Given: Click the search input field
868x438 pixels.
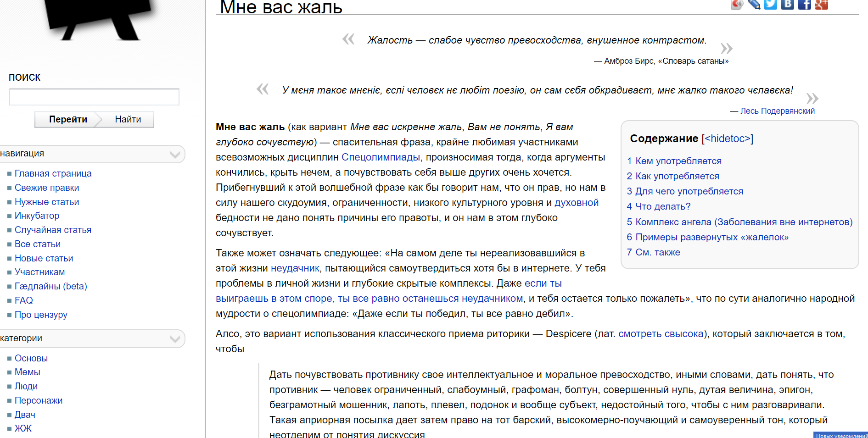Looking at the screenshot, I should pyautogui.click(x=94, y=97).
